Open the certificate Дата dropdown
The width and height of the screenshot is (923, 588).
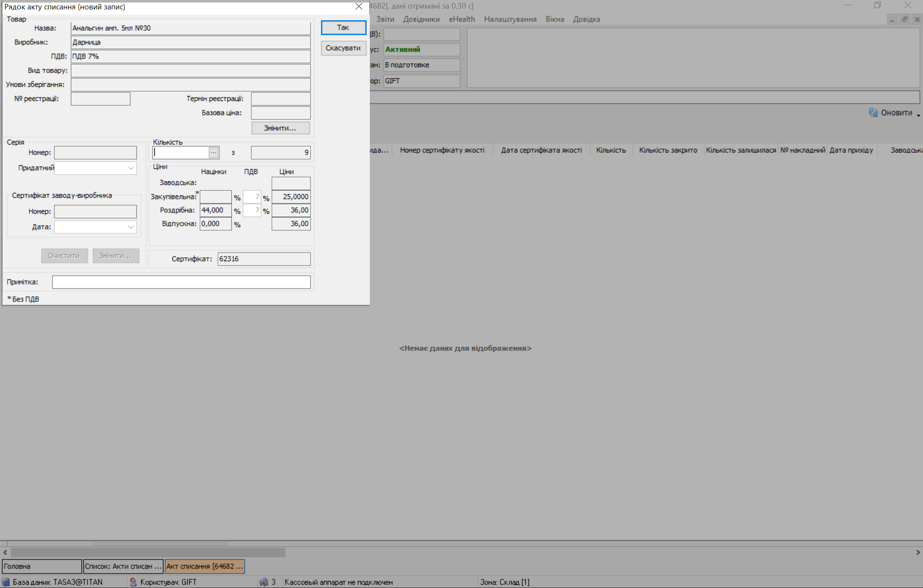point(131,227)
